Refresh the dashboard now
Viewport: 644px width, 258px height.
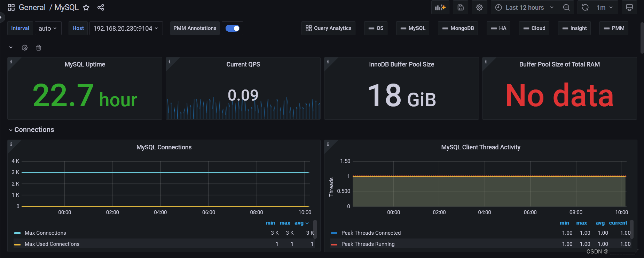(585, 7)
